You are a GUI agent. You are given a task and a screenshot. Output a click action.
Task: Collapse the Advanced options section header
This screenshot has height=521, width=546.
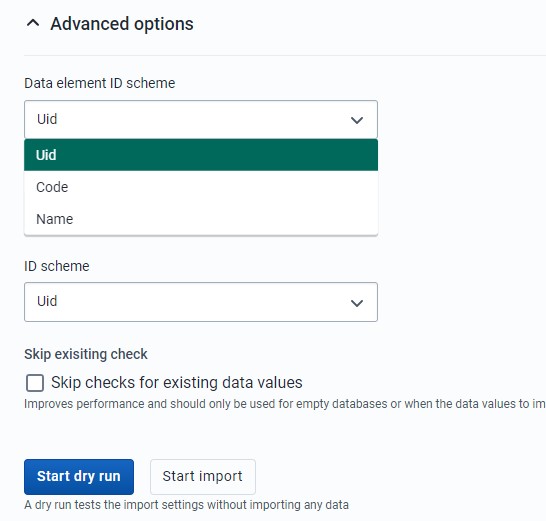tap(122, 24)
